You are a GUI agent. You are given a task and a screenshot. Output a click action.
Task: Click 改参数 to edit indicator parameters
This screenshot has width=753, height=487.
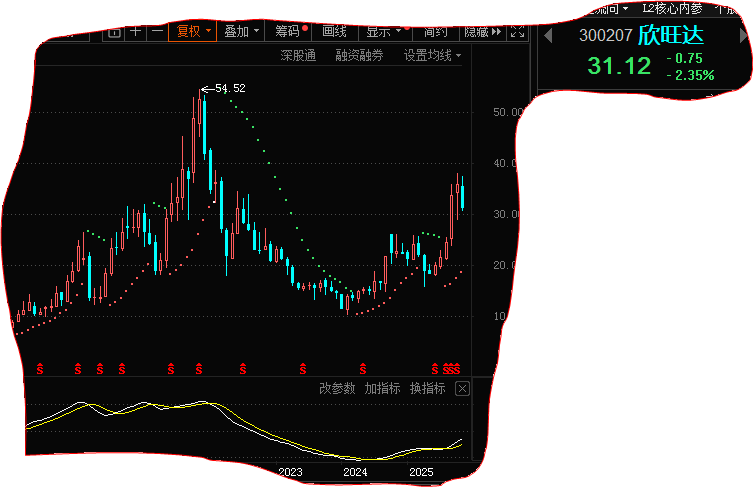(x=337, y=388)
